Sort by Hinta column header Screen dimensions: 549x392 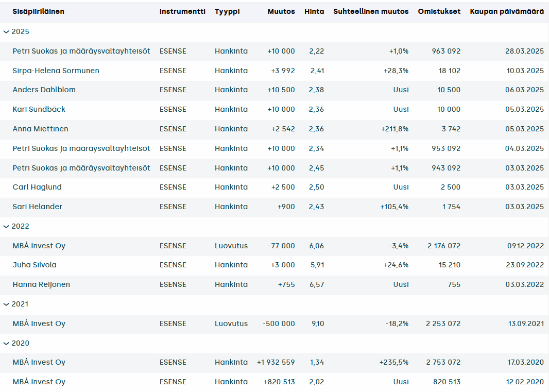point(314,11)
